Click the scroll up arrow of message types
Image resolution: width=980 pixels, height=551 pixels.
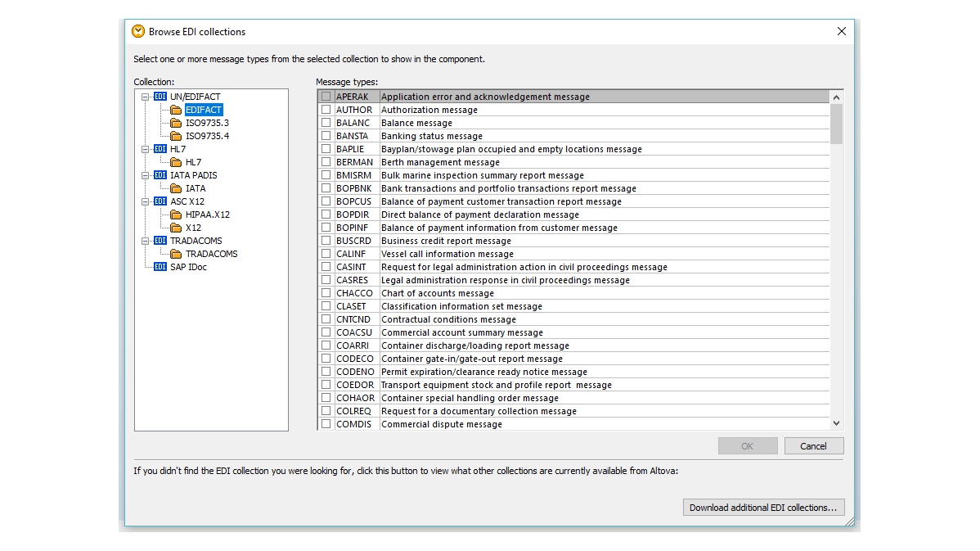836,97
